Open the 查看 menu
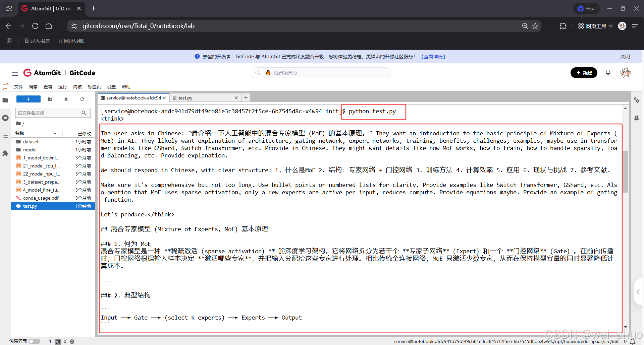 [x=48, y=87]
